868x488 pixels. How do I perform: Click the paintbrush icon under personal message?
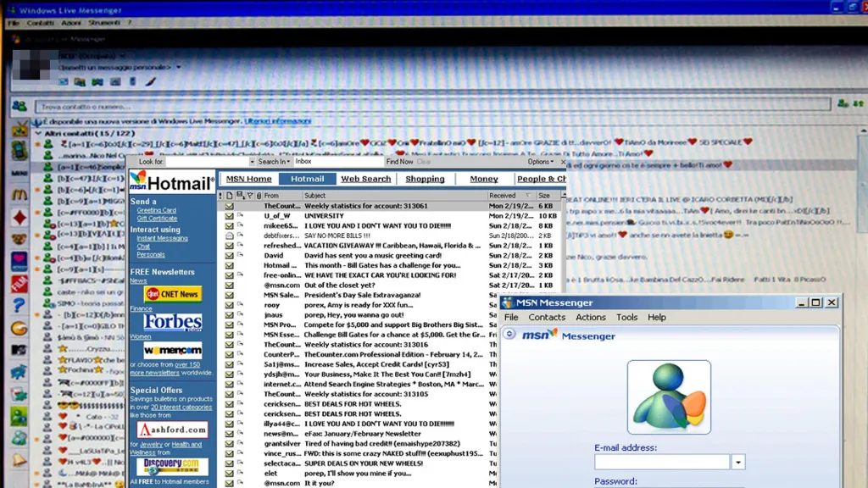click(151, 82)
